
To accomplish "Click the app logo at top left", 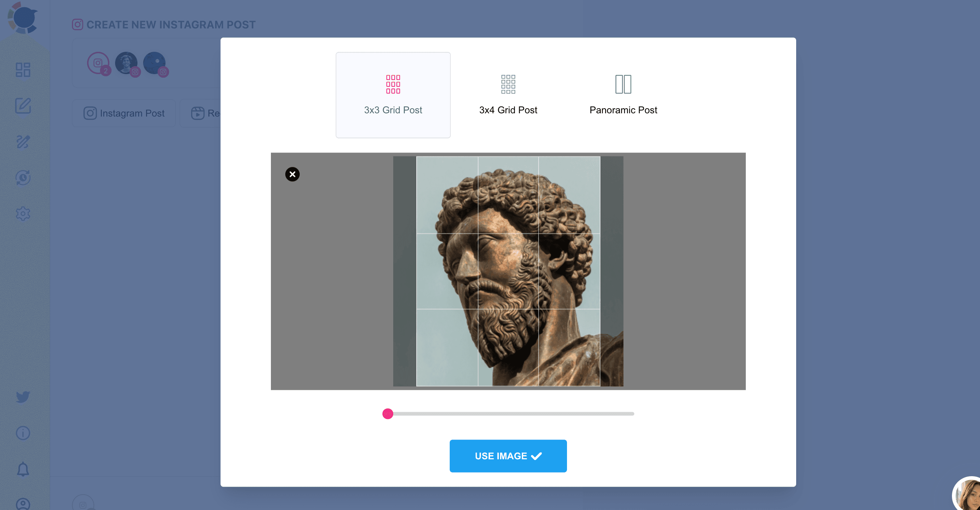I will 23,18.
